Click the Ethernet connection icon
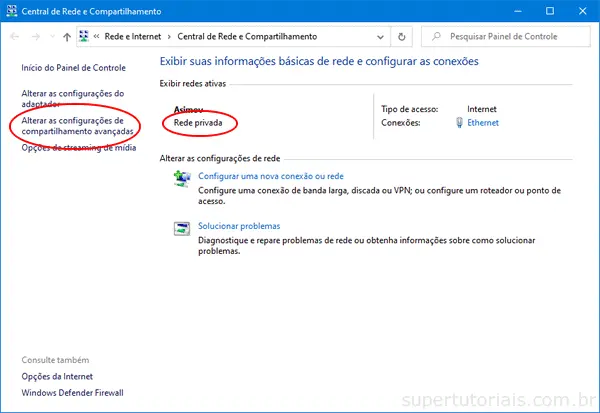 [x=459, y=123]
